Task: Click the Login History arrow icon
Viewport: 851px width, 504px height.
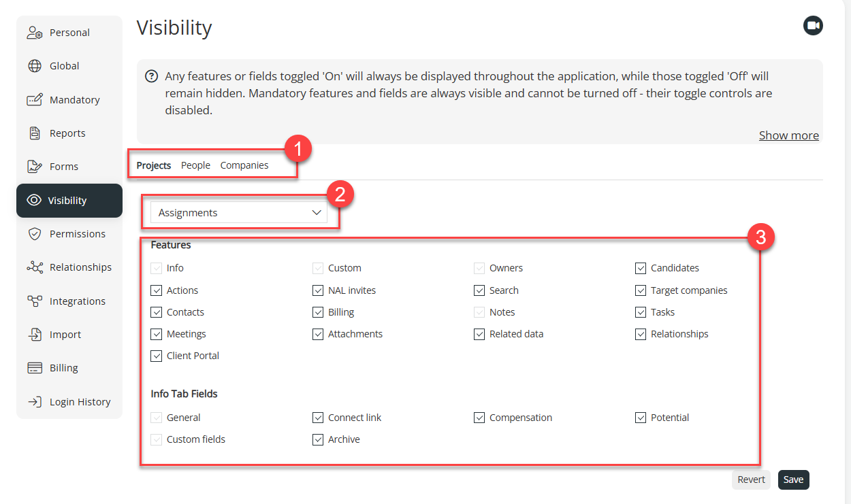Action: (35, 402)
